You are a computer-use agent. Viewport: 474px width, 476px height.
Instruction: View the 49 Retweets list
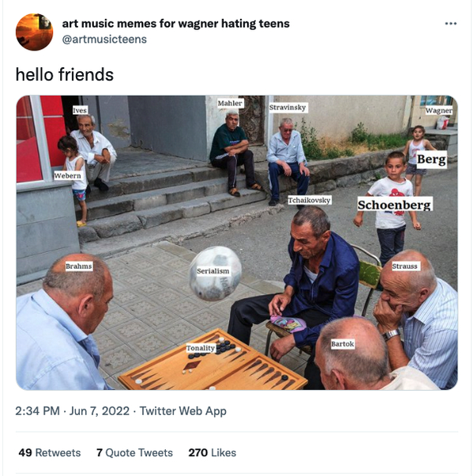(x=50, y=452)
